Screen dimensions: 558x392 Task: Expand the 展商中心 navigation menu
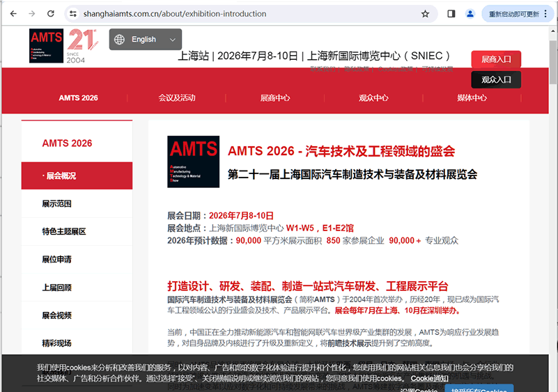pos(275,97)
